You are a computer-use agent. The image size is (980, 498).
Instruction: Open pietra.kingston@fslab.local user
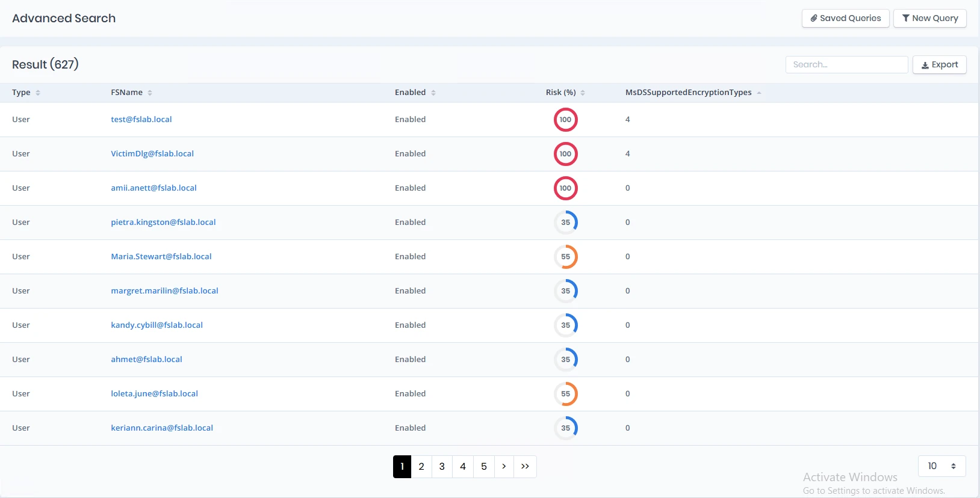click(163, 222)
